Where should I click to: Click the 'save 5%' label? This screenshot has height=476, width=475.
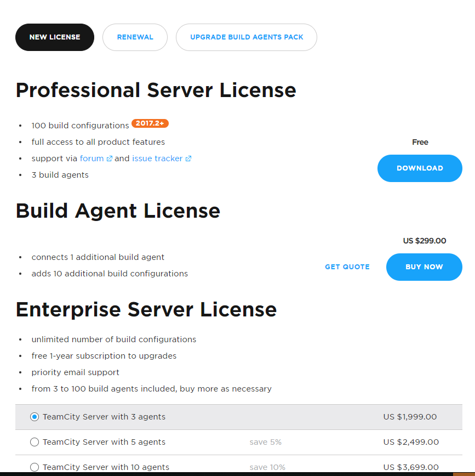(x=265, y=442)
